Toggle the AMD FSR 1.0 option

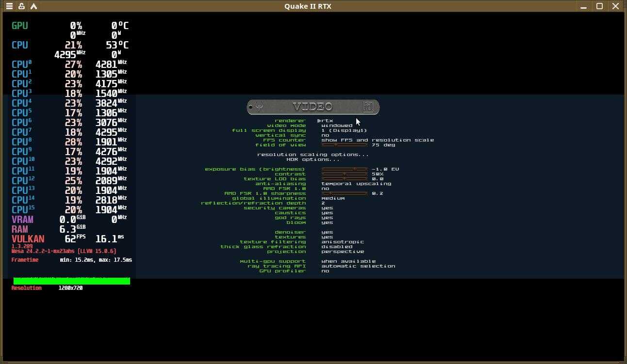[x=325, y=189]
